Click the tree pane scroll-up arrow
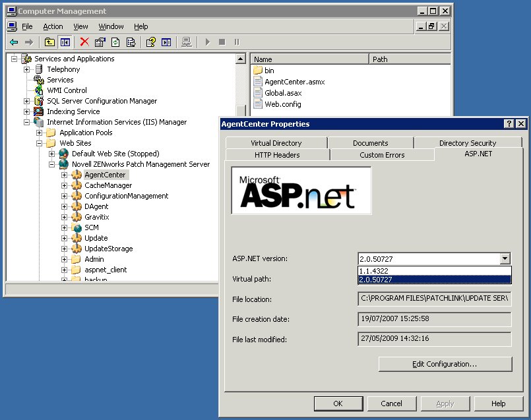This screenshot has height=420, width=531. (241, 59)
